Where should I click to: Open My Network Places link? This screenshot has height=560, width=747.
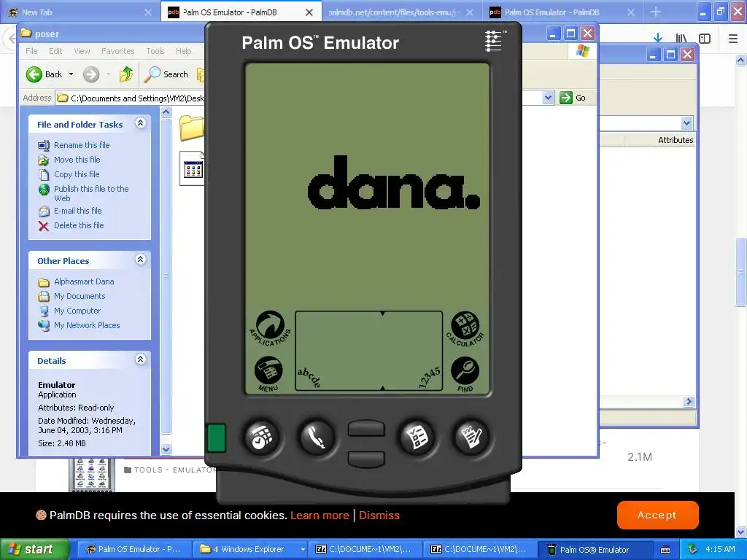click(x=87, y=325)
